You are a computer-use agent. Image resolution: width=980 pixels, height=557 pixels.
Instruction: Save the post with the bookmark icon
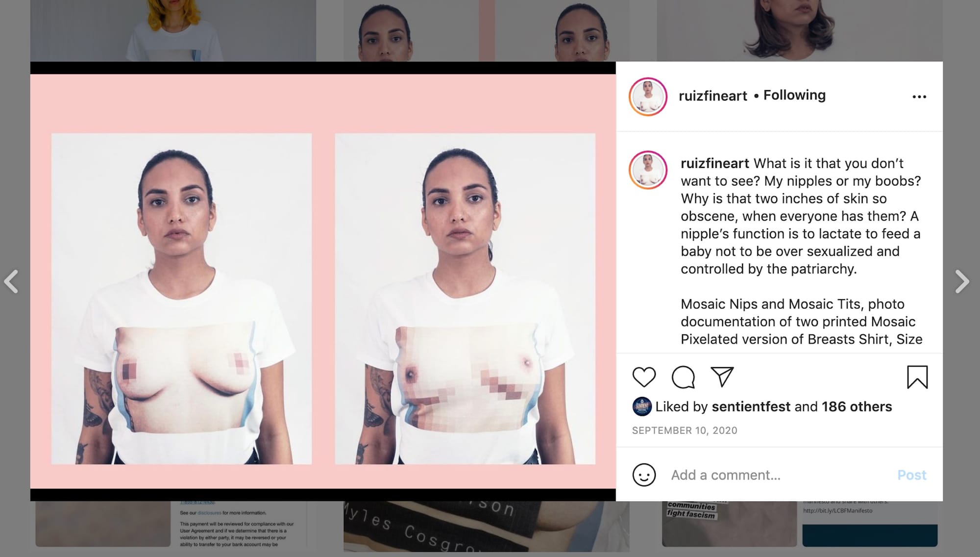(x=917, y=377)
